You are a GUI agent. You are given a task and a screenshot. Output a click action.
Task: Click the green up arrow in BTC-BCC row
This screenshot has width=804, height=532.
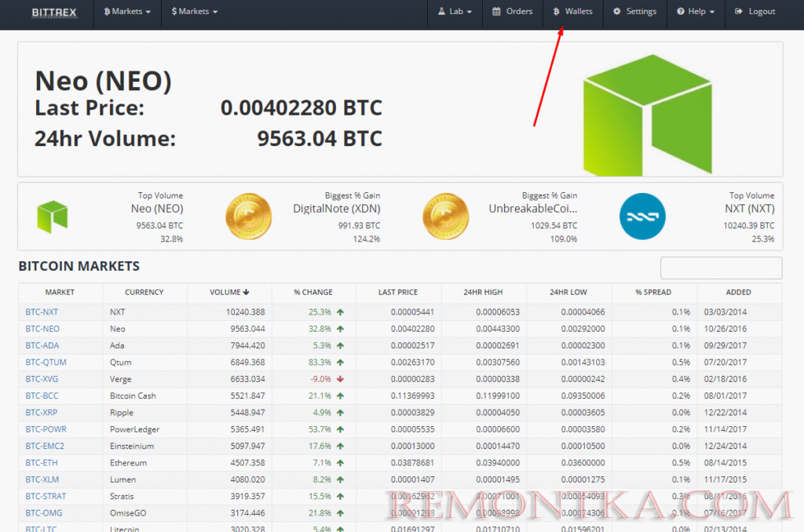[340, 395]
